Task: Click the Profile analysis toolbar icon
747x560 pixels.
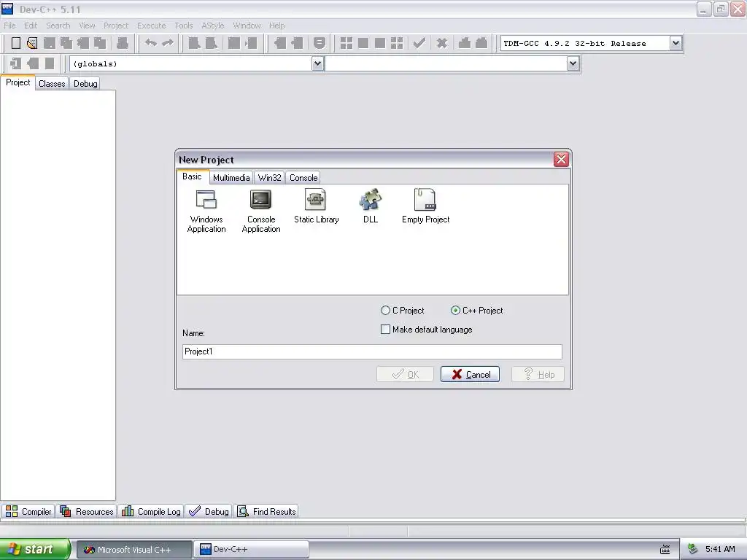Action: click(465, 43)
